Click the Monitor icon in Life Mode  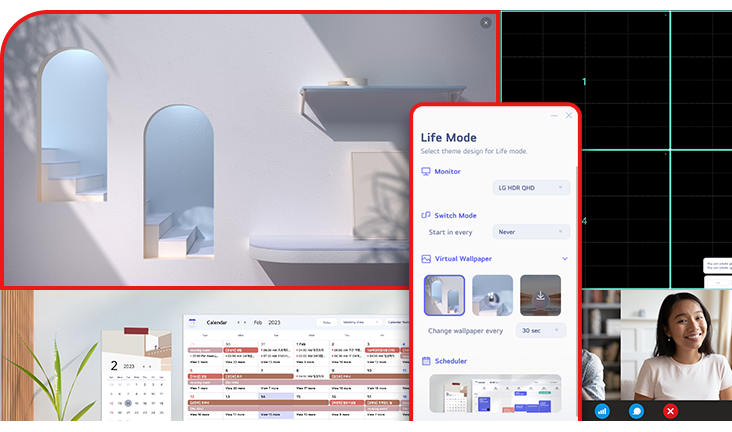tap(426, 172)
